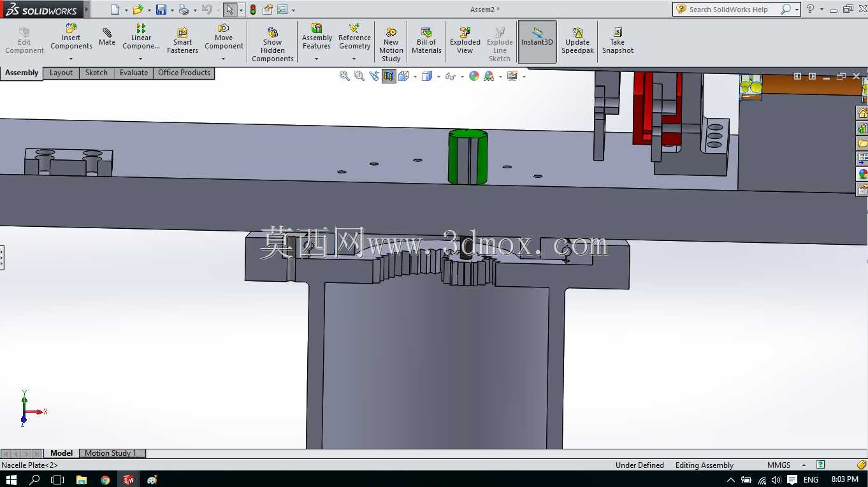Expand the Insert Components dropdown arrow
868x487 pixels.
pyautogui.click(x=71, y=59)
